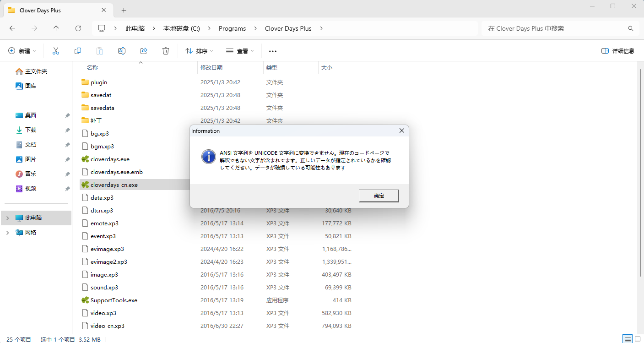This screenshot has height=343, width=644.
Task: Select the evimage2.xp3 file
Action: click(109, 262)
